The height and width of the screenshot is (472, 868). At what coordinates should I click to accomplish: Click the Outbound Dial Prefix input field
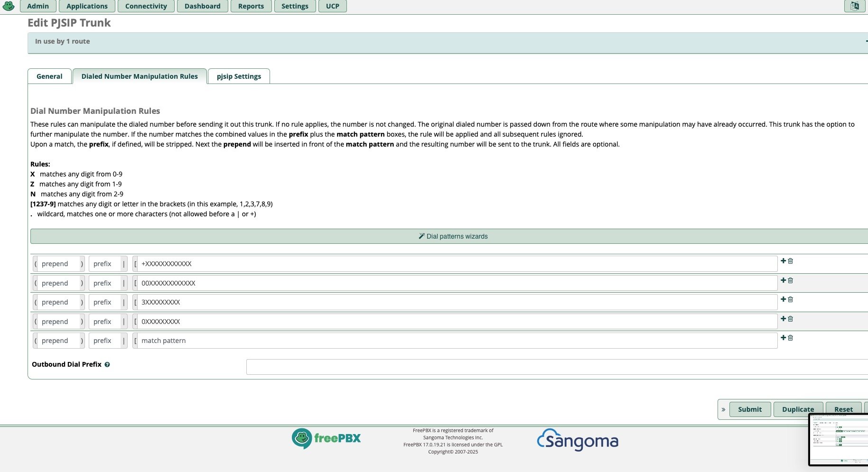click(x=557, y=367)
